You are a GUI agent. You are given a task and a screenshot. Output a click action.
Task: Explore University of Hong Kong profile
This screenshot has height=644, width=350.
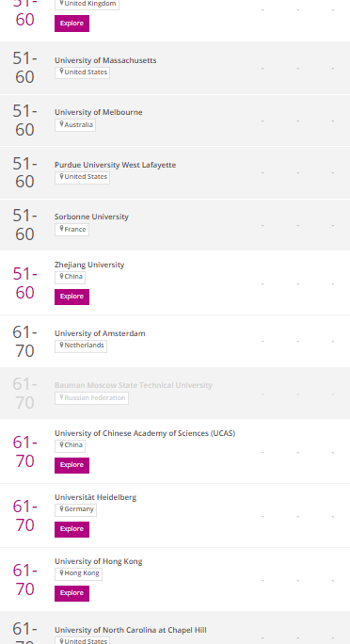(x=72, y=593)
